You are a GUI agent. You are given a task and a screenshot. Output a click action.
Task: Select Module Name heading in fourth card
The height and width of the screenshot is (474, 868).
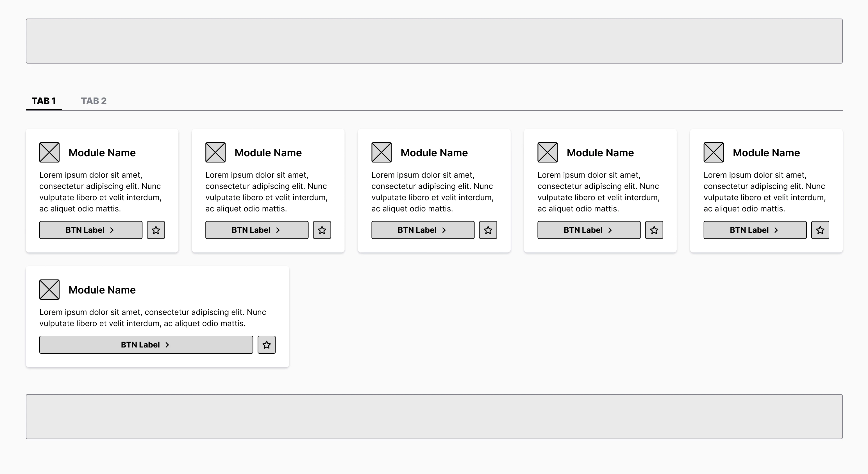[x=601, y=153]
